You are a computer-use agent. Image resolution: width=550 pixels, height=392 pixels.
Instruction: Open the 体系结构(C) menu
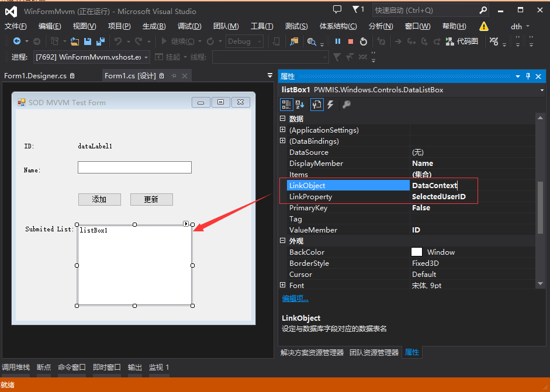point(338,26)
